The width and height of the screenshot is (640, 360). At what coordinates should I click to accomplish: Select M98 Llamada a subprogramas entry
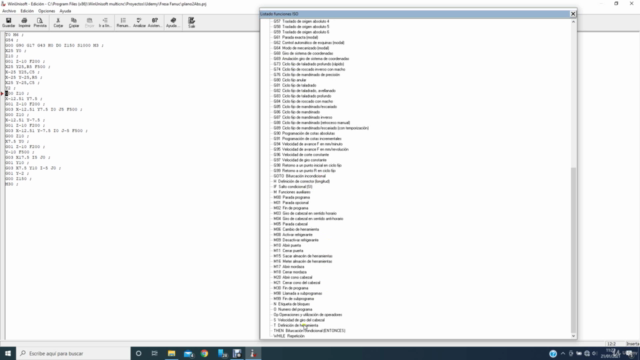pos(298,293)
